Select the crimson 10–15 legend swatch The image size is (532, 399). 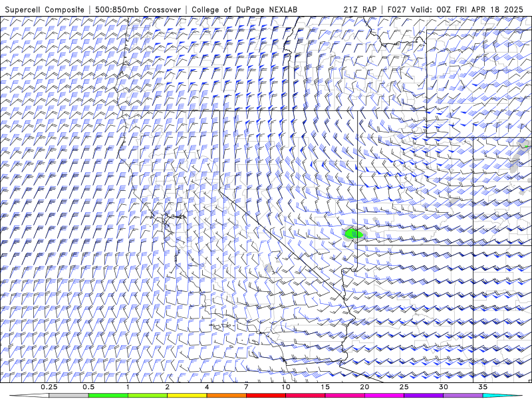click(305, 396)
